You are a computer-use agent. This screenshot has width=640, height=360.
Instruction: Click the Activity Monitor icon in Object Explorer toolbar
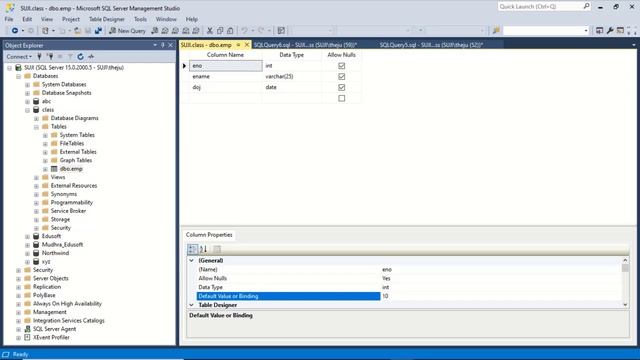[x=91, y=57]
